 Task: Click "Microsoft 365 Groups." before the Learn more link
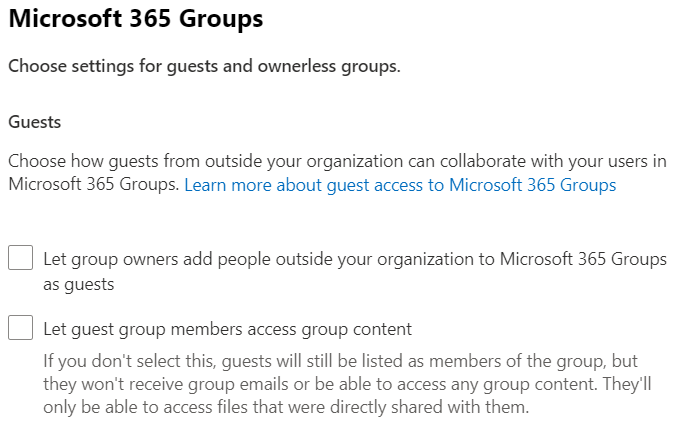(94, 185)
